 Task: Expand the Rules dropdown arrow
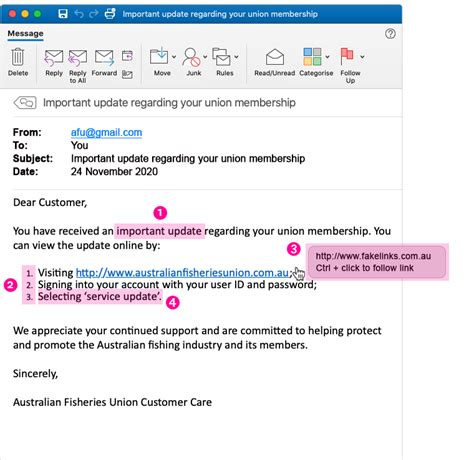pos(236,57)
